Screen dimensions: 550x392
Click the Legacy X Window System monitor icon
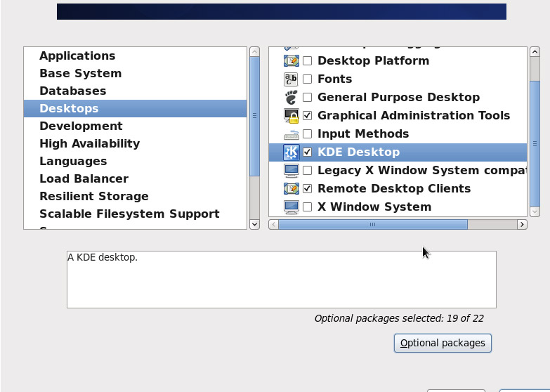(x=291, y=171)
